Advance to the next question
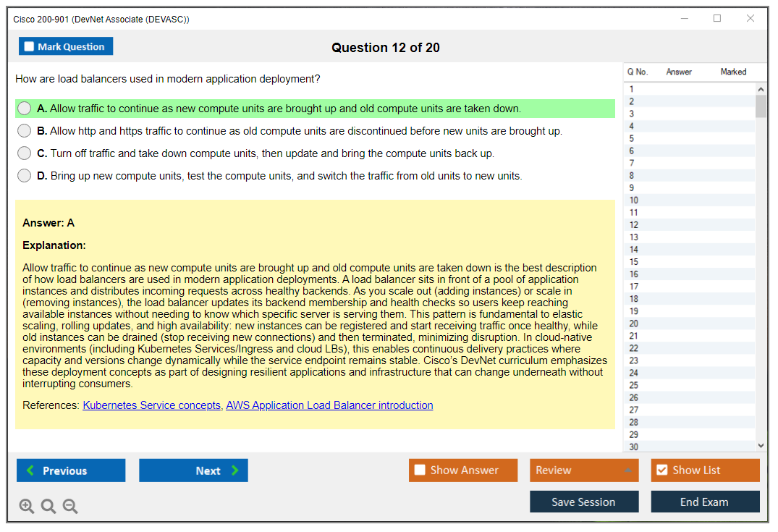778x532 pixels. [193, 470]
